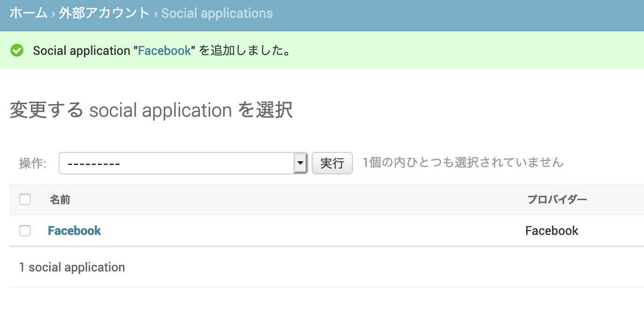The image size is (644, 316).
Task: Click the 操作: label
Action: (x=32, y=163)
